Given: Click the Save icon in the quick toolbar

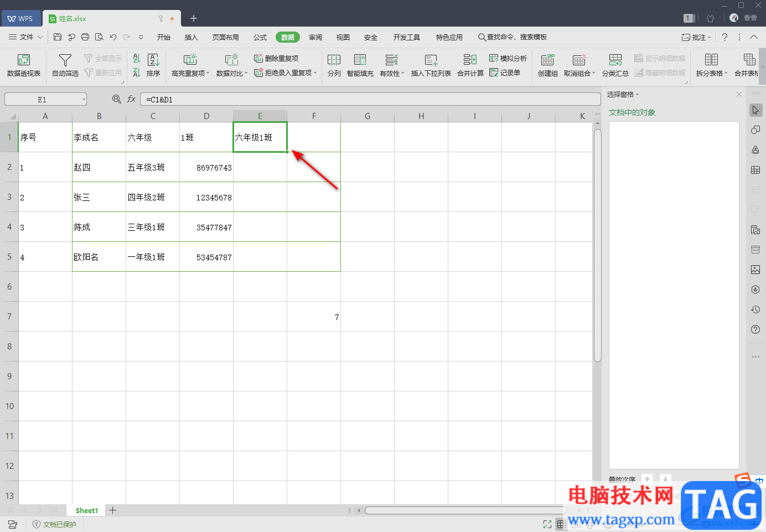Looking at the screenshot, I should [x=58, y=37].
